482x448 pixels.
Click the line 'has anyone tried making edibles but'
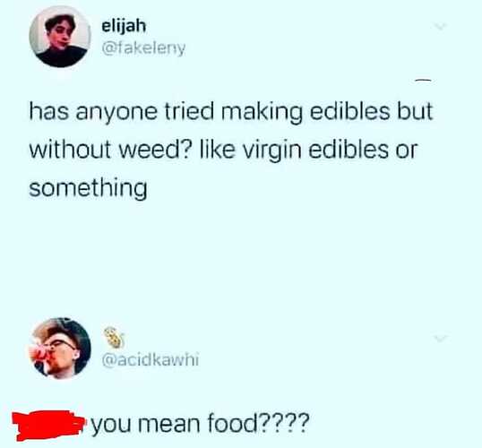(x=231, y=112)
